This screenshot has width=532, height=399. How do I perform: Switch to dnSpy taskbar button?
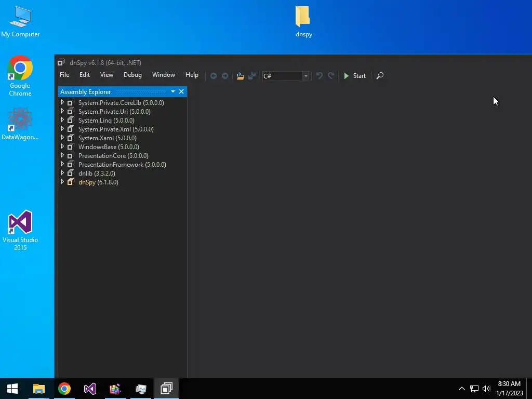coord(166,389)
